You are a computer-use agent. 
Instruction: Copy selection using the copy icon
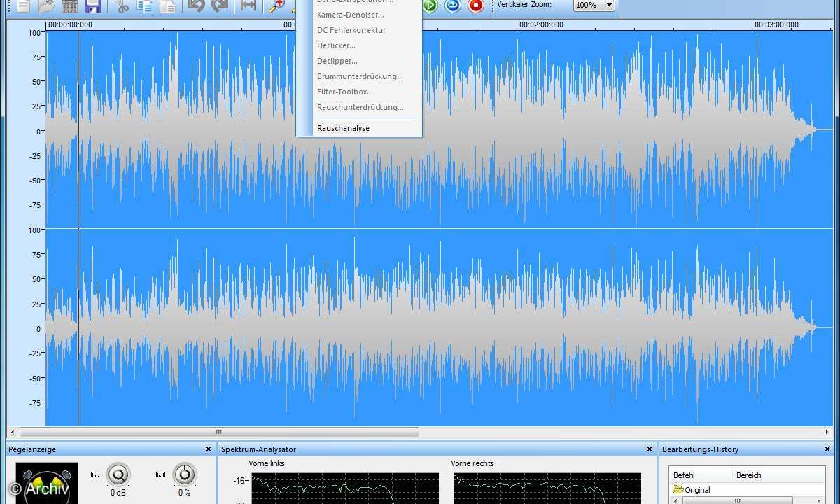pos(146,6)
